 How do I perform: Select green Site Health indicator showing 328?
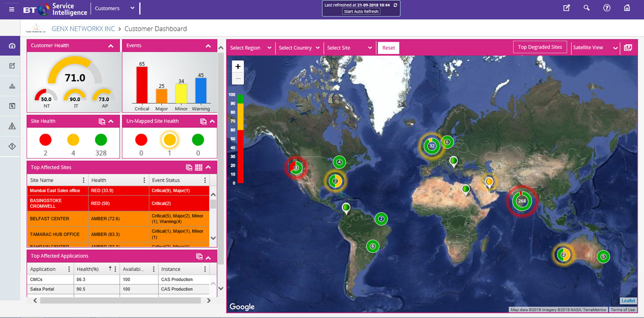101,140
